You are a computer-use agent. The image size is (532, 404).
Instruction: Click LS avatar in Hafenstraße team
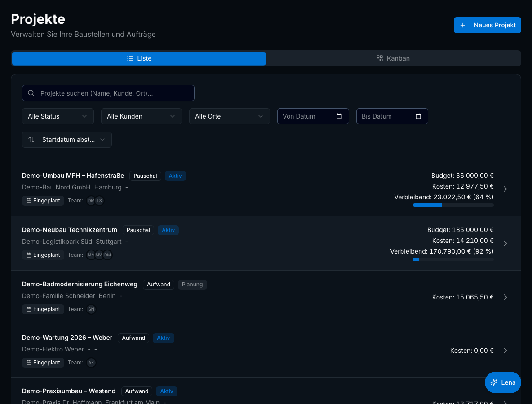(x=99, y=201)
